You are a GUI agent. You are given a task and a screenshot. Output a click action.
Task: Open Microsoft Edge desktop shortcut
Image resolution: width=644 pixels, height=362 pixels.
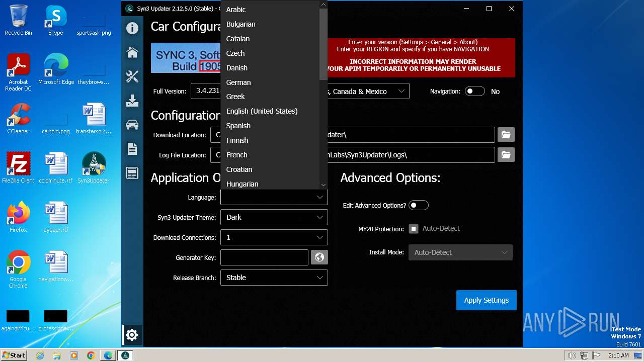(x=56, y=69)
